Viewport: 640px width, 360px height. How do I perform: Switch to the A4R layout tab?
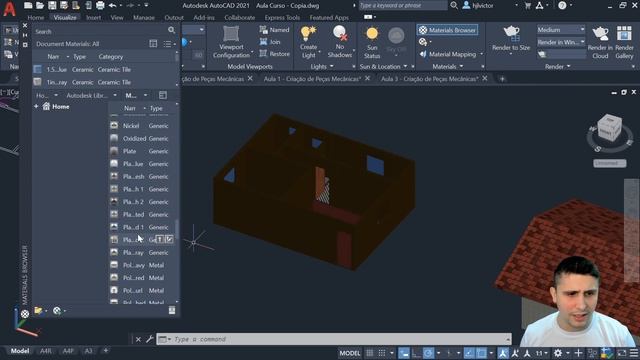click(46, 351)
